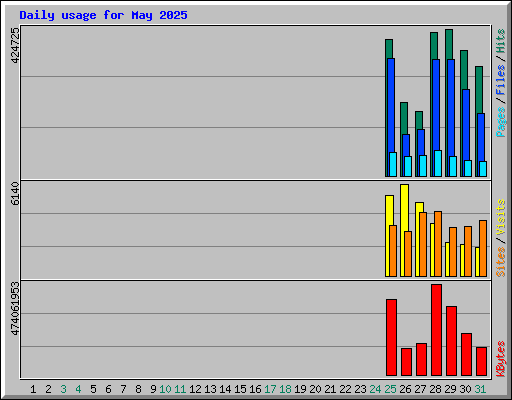The width and height of the screenshot is (512, 400).
Task: Click the blue Files bar for day 25
Action: pyautogui.click(x=391, y=105)
